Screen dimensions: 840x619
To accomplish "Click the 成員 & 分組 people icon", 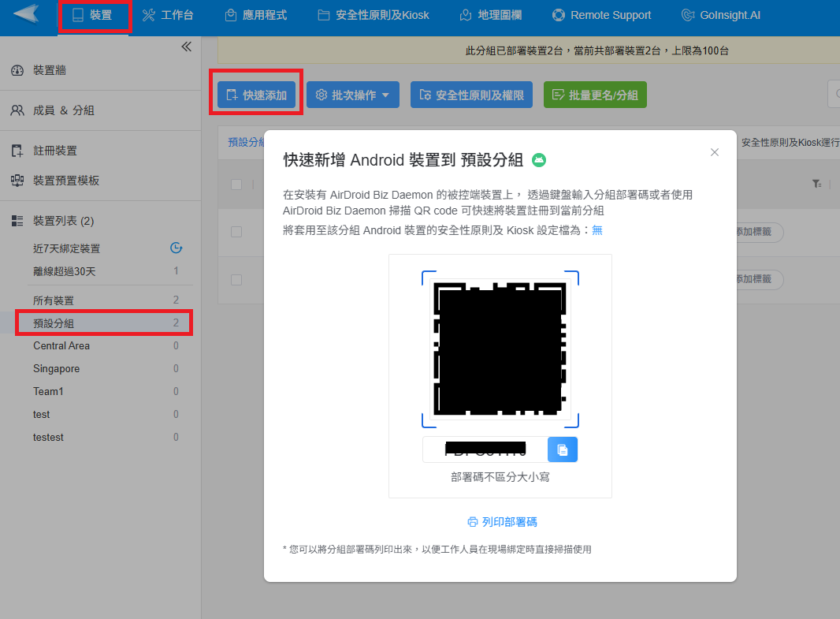I will coord(17,110).
